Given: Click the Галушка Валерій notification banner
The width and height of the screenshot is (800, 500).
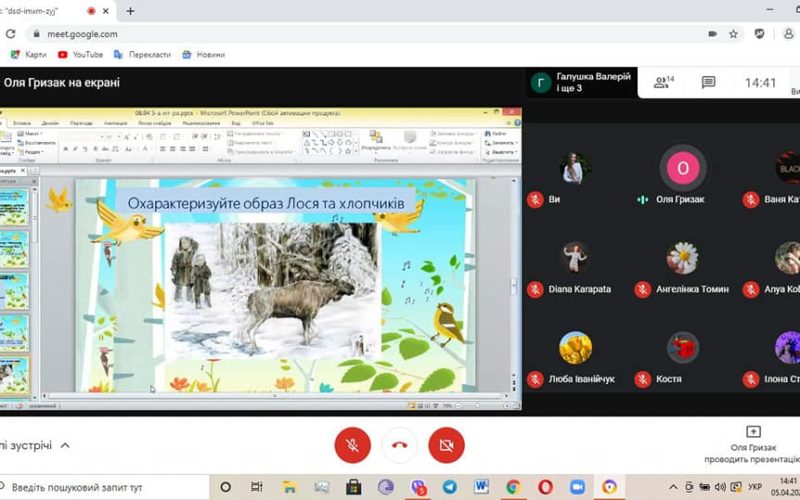Looking at the screenshot, I should coord(584,83).
